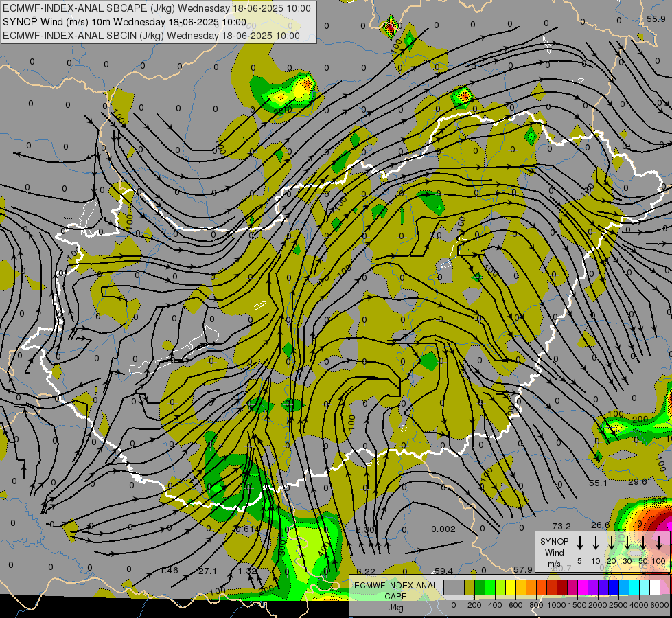Click the ECMWF-INDEX-ANAL CAPE legend title
The image size is (672, 618).
pos(395,591)
